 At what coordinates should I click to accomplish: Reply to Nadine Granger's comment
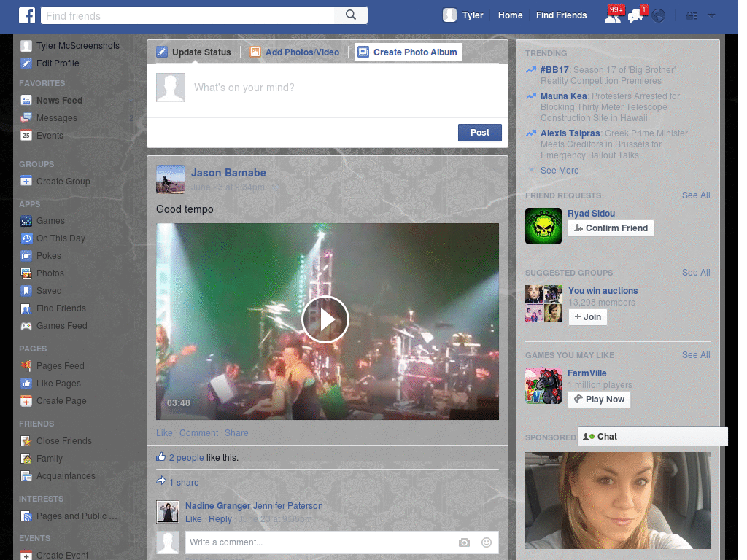pyautogui.click(x=220, y=519)
